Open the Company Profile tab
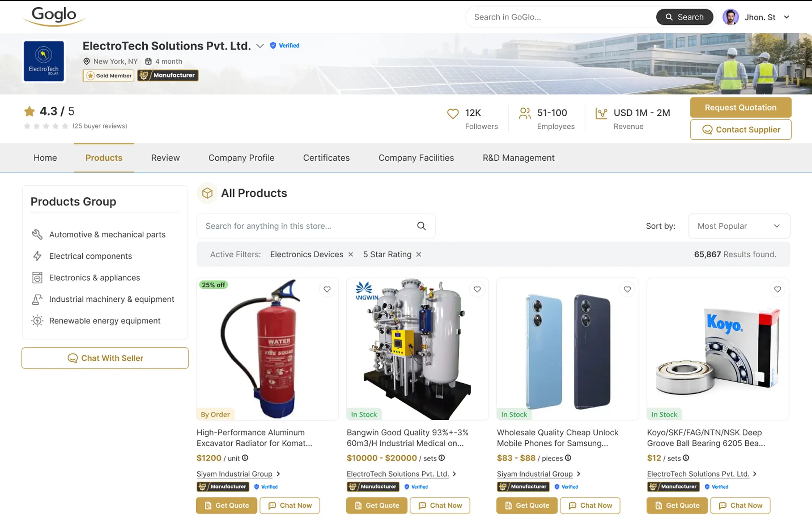The width and height of the screenshot is (812, 522). [241, 158]
